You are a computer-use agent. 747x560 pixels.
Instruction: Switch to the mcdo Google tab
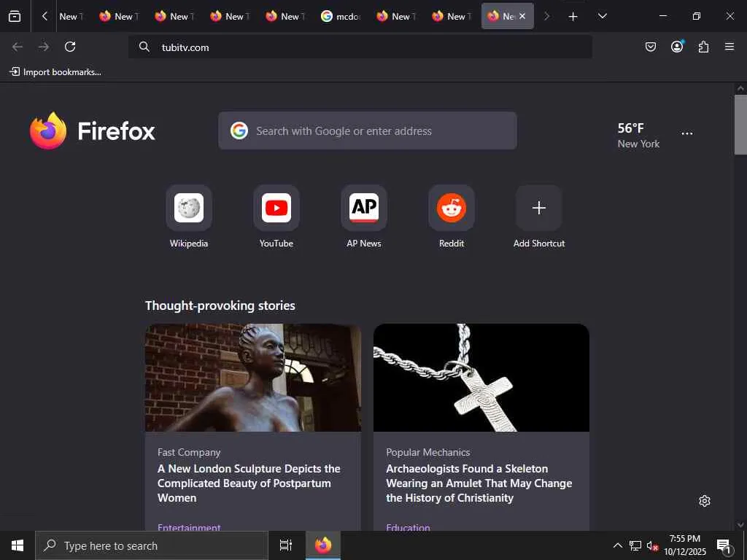pyautogui.click(x=341, y=16)
